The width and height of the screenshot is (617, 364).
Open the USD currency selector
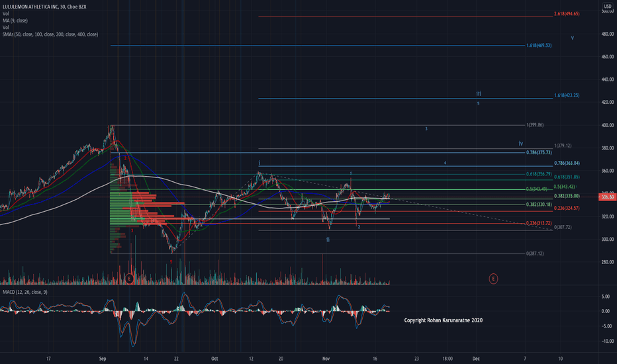click(x=608, y=7)
